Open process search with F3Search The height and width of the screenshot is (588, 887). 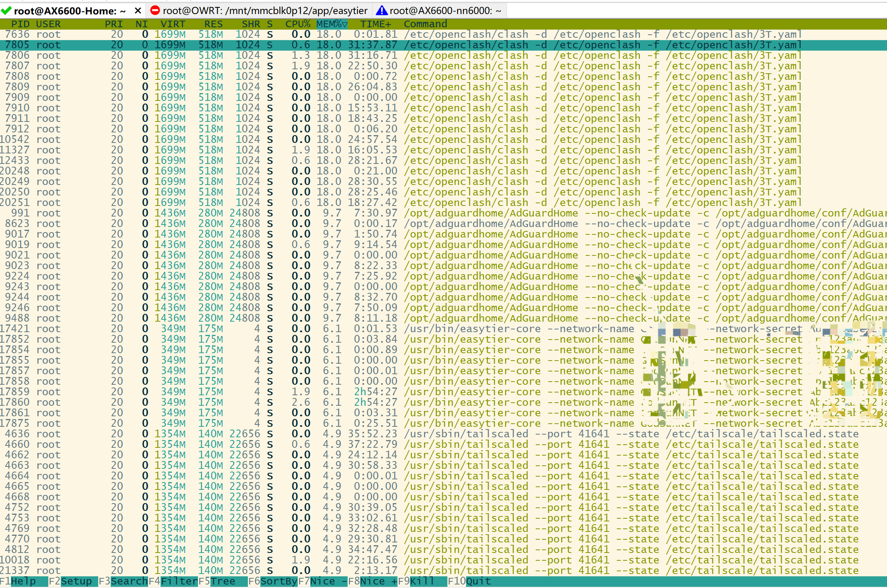[123, 581]
